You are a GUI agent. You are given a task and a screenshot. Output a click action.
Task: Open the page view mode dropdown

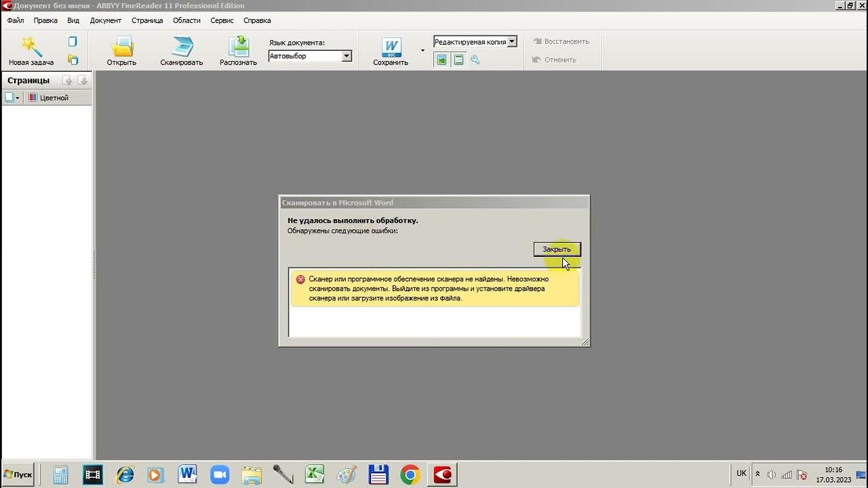click(x=12, y=98)
